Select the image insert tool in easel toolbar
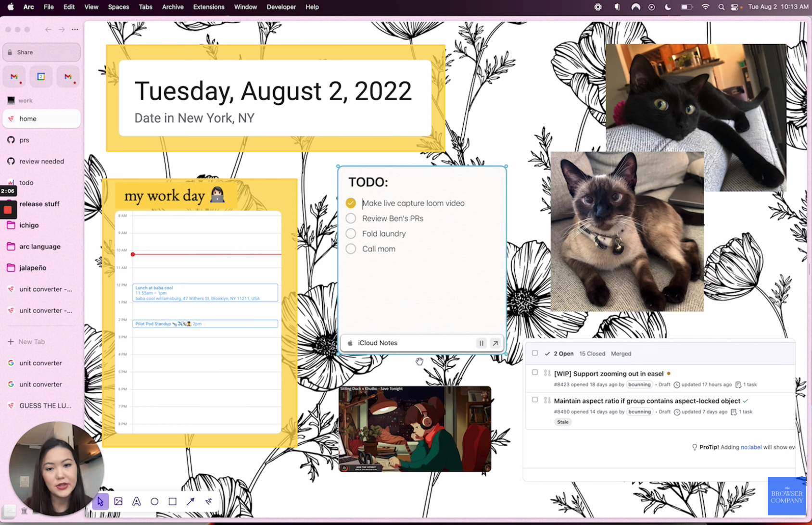The width and height of the screenshot is (812, 525). pos(118,501)
